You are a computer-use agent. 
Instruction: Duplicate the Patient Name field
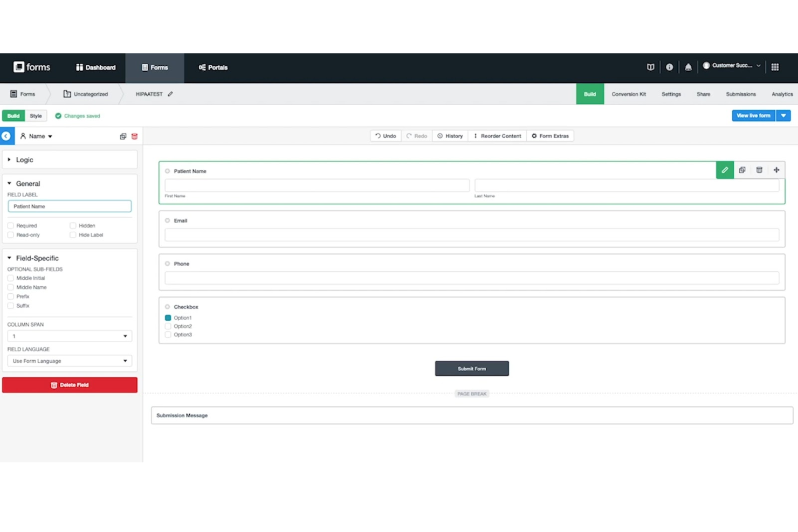click(x=742, y=170)
